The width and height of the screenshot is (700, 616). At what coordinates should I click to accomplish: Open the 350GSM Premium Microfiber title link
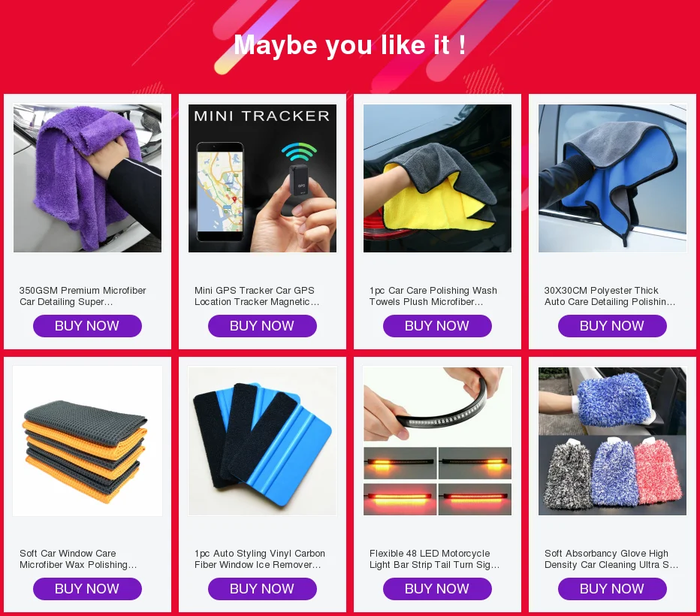[x=83, y=296]
